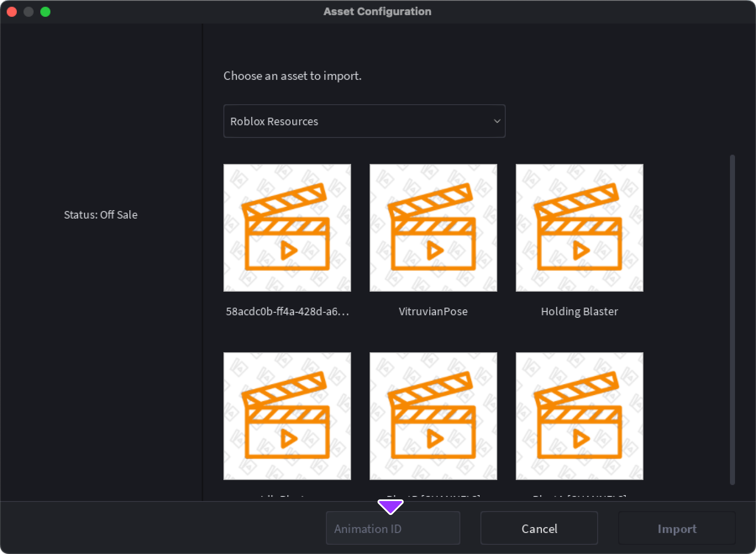Click the Choose an asset to import text
Screen dimensions: 756x554
coord(292,76)
